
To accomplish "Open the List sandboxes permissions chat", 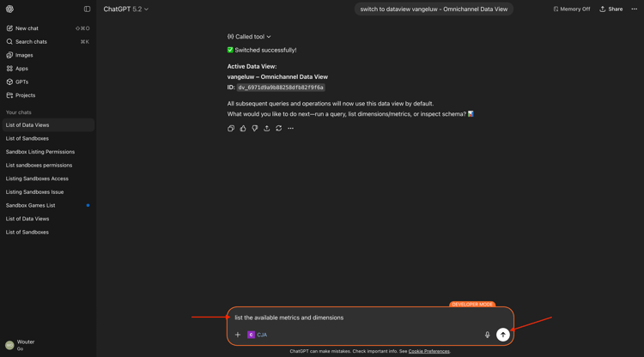I will [x=48, y=166].
